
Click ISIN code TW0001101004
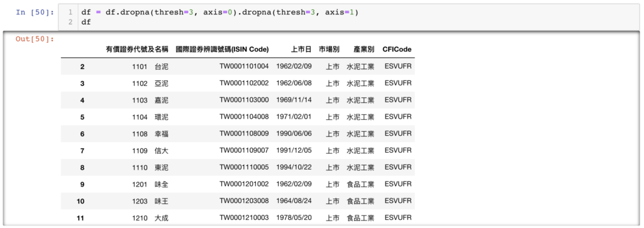(244, 67)
